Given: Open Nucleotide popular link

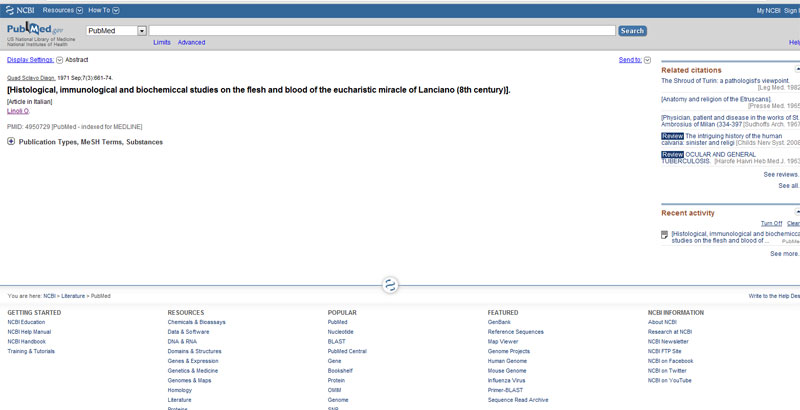Looking at the screenshot, I should tap(340, 332).
